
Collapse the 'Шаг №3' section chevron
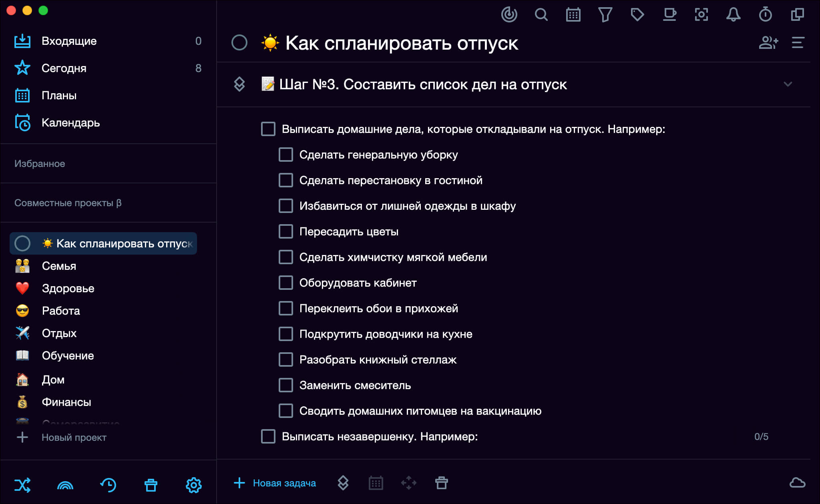(788, 84)
